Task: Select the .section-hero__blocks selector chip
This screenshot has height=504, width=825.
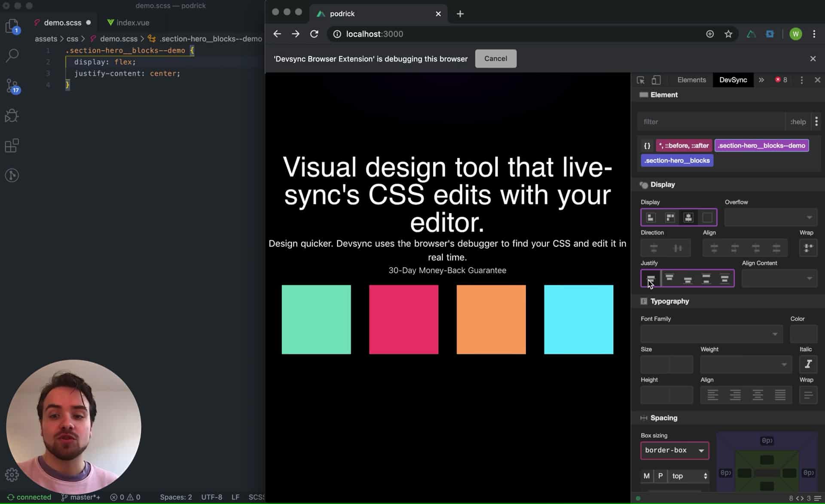Action: tap(677, 160)
